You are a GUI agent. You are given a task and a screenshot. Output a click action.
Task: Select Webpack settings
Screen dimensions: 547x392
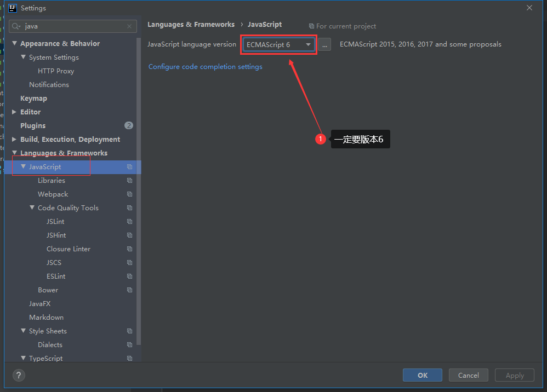53,194
